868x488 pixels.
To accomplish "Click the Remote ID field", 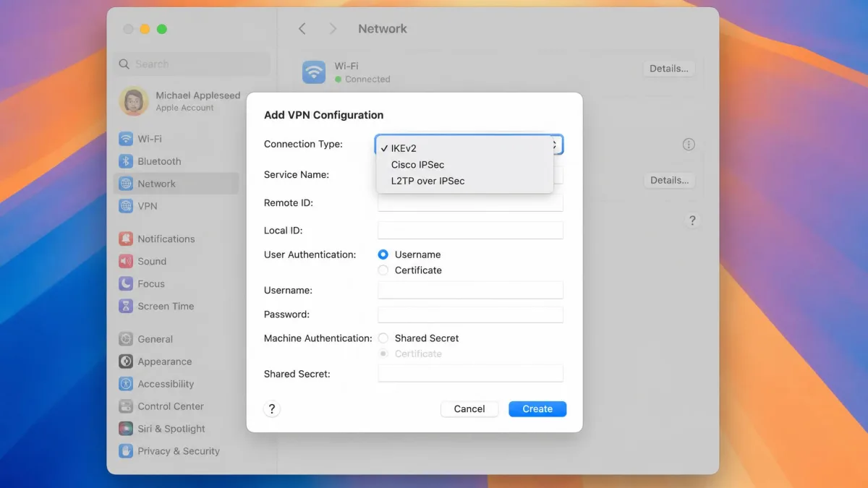I will 470,203.
